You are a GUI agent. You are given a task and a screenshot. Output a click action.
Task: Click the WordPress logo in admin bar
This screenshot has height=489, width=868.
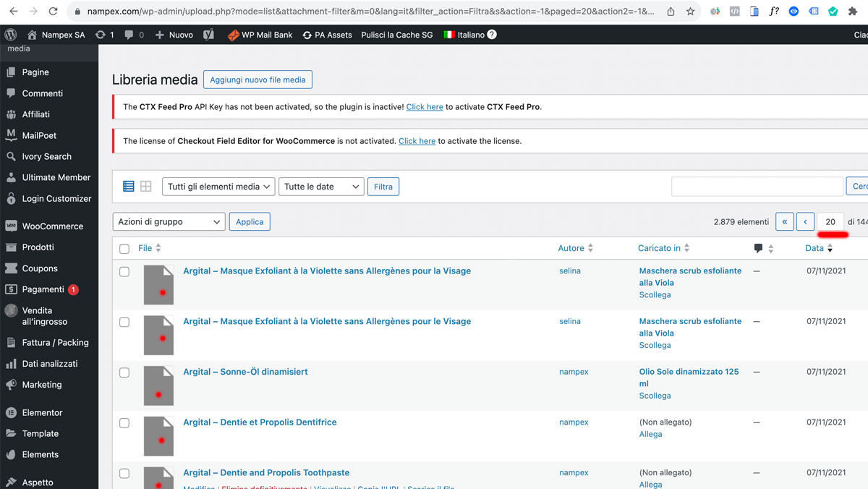10,35
